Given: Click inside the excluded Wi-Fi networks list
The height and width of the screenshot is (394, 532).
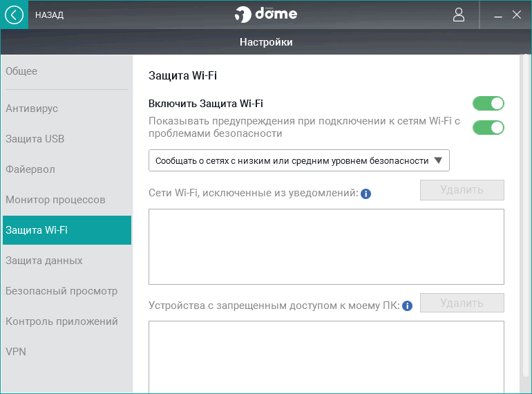Looking at the screenshot, I should tap(326, 247).
